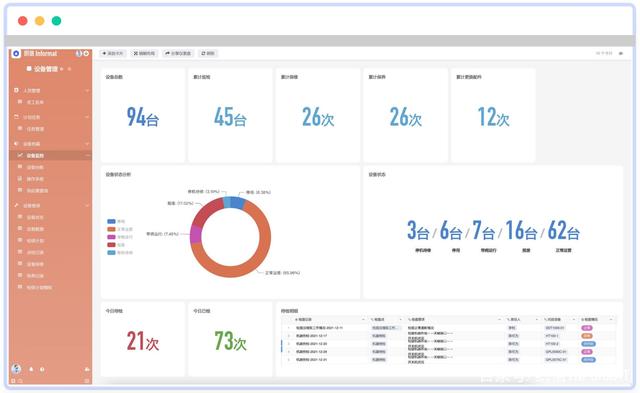Click the collapse-menu icon at sidebar bottom right corner
Screen dimensions: 640x393
click(x=87, y=380)
